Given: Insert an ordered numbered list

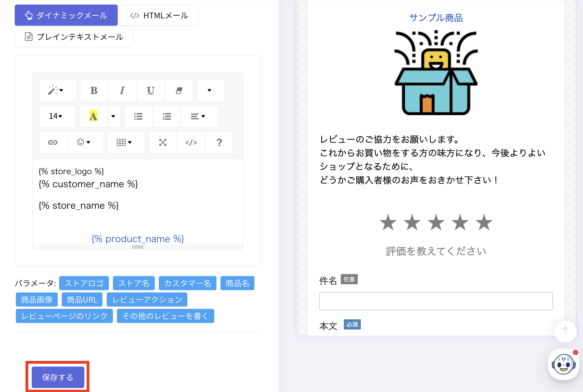Looking at the screenshot, I should [x=166, y=116].
